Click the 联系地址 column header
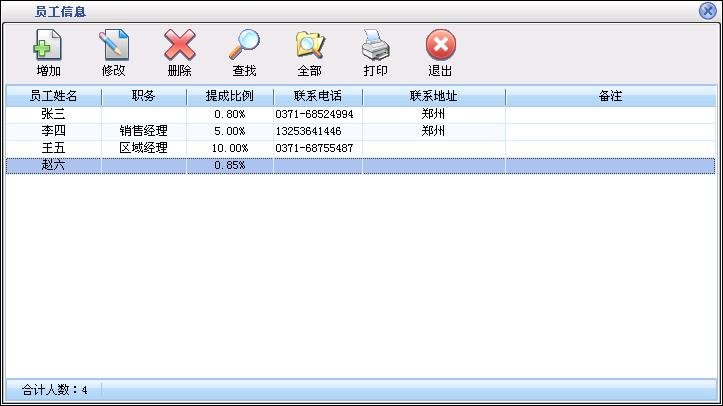This screenshot has height=406, width=723. [433, 97]
